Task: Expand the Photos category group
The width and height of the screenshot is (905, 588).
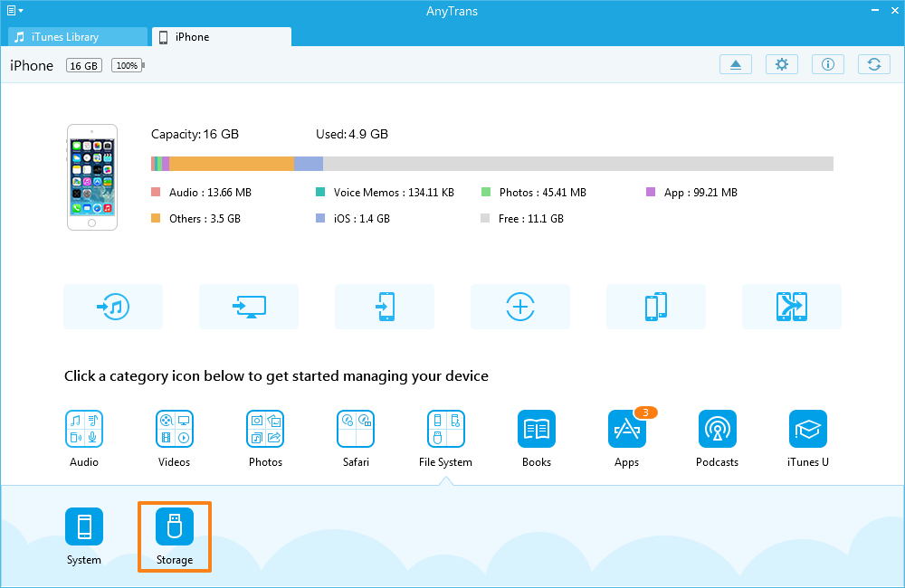Action: click(x=265, y=429)
